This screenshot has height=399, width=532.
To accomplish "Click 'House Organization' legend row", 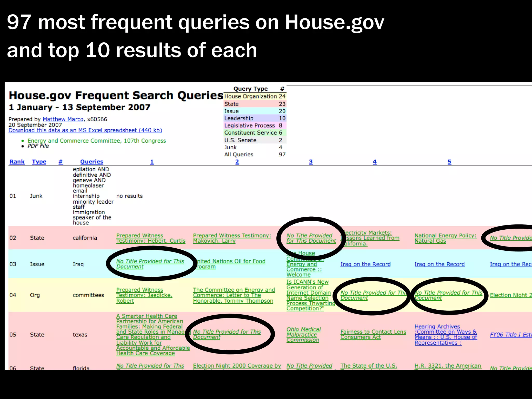I will point(255,96).
